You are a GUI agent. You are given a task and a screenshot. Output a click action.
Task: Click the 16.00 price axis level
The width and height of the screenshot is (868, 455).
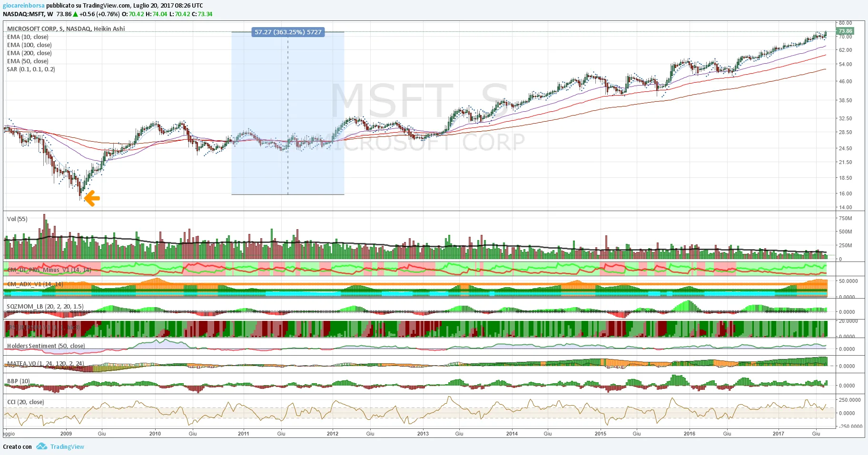tap(846, 194)
